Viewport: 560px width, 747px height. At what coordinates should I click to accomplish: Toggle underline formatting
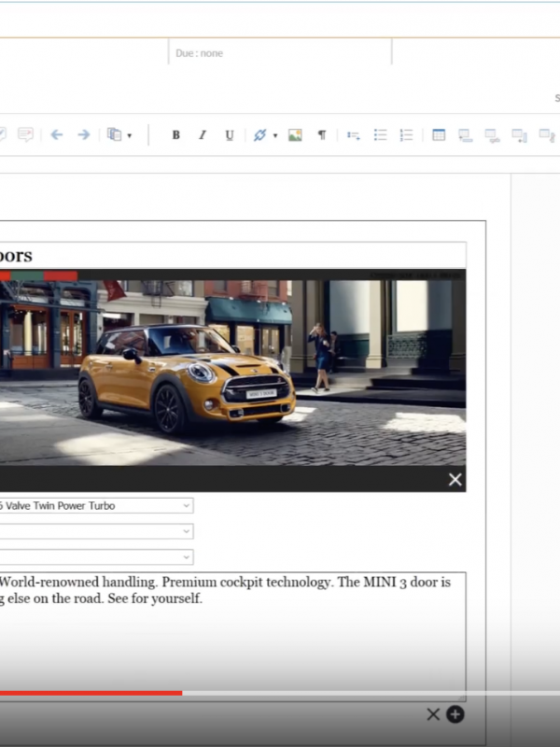pyautogui.click(x=229, y=134)
